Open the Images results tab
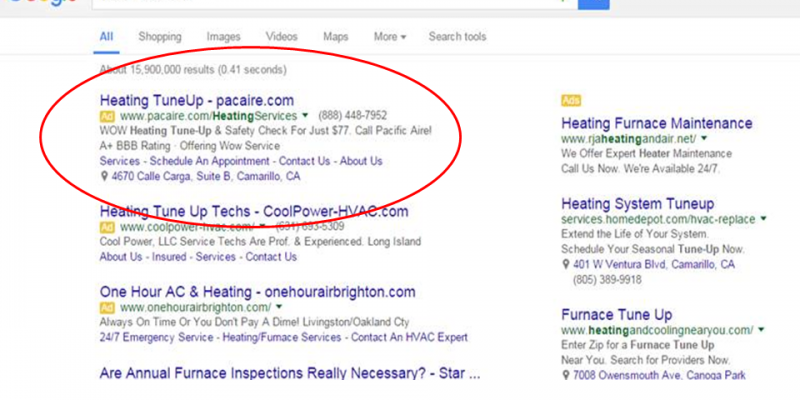800x400 pixels. (x=223, y=37)
